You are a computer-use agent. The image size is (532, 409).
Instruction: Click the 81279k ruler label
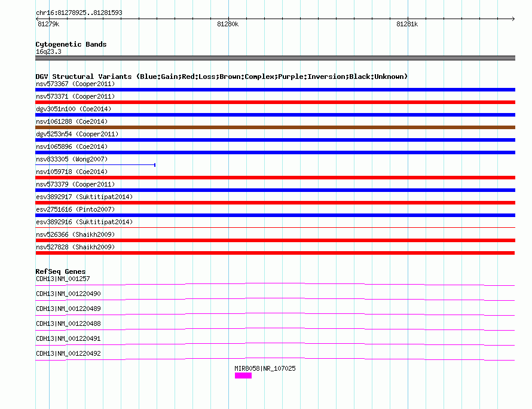(48, 24)
